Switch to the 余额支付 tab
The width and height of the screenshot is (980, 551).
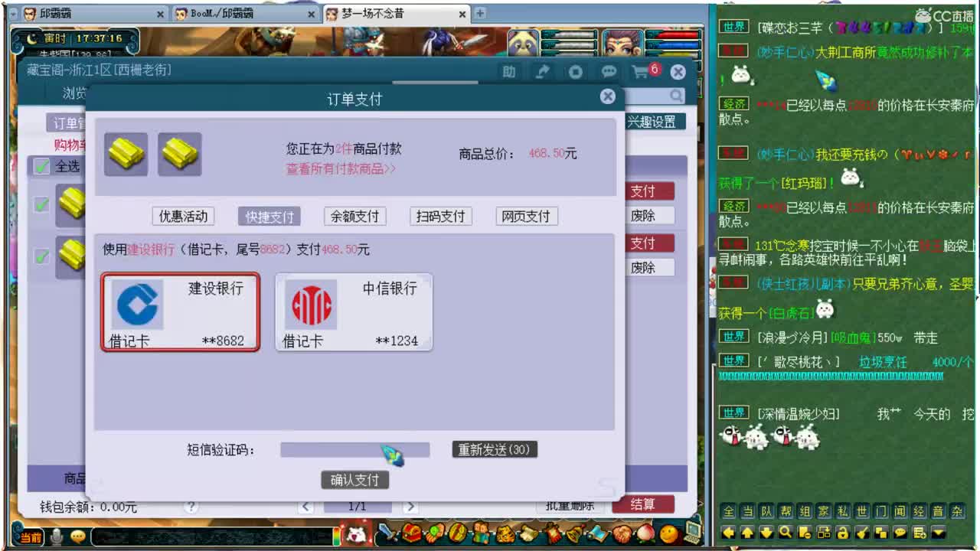point(354,216)
